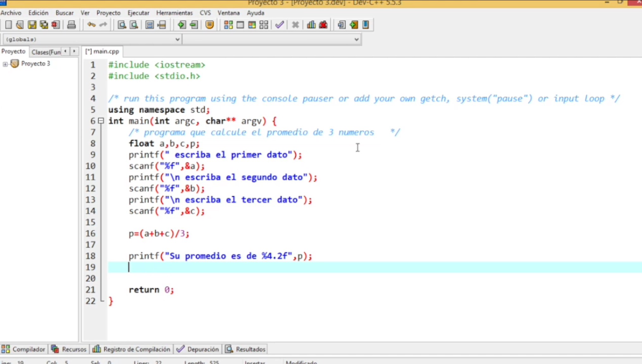Click the Print toolbar icon
This screenshot has width=642, height=364.
(71, 25)
